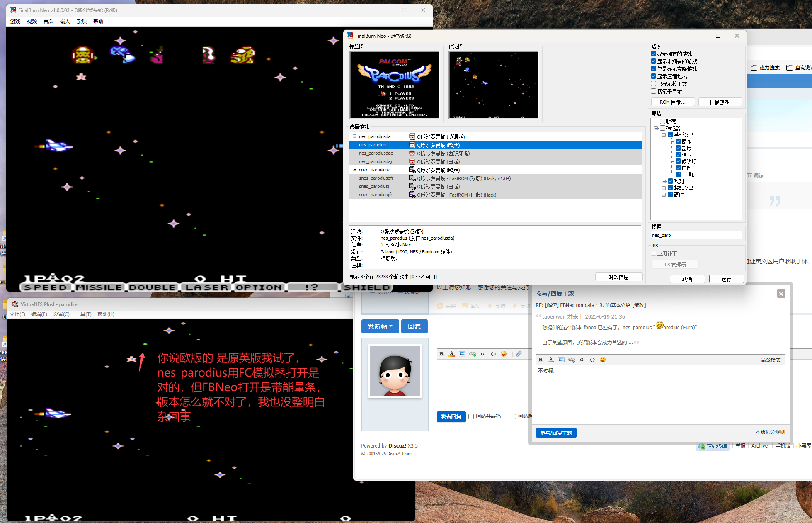Click SNES icon on snes_parodiusjfr row
This screenshot has width=812, height=523.
click(x=412, y=195)
